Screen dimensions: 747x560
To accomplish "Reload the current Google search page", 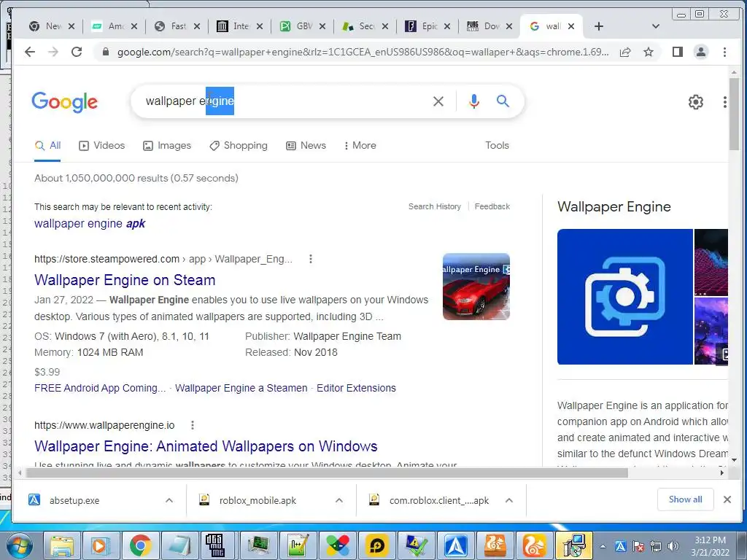I will coord(76,52).
